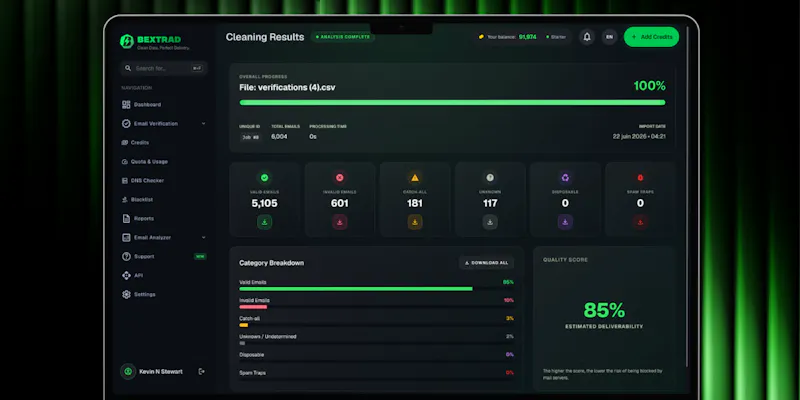Image resolution: width=800 pixels, height=400 pixels.
Task: Click the grey Unknown question icon
Action: coord(490,178)
